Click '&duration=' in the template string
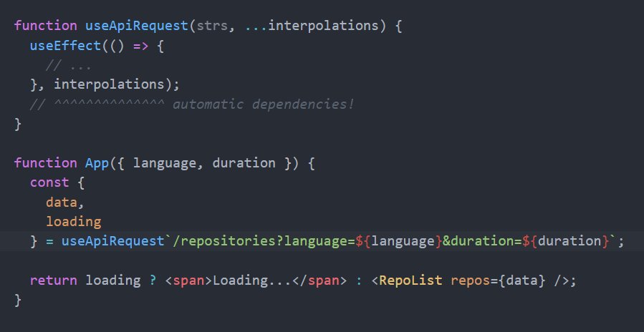Image resolution: width=644 pixels, height=332 pixels. (x=482, y=241)
